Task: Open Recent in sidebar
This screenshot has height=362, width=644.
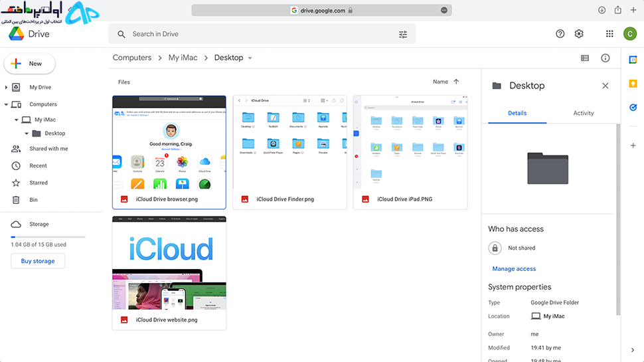Action: click(x=39, y=165)
